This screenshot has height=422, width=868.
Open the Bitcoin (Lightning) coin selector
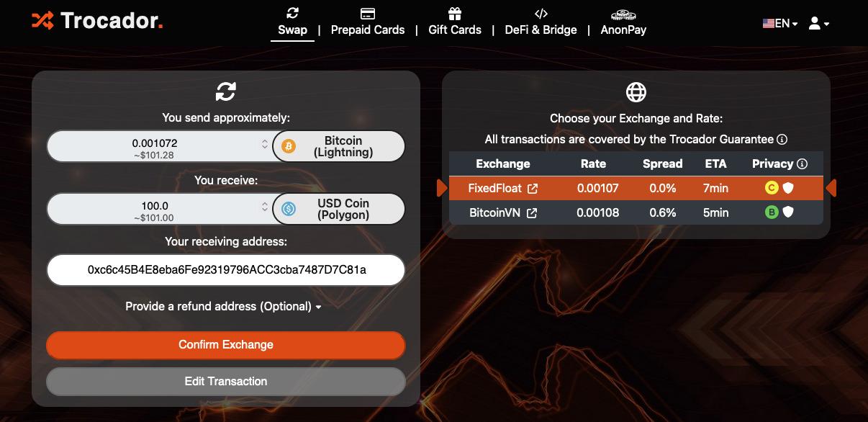pyautogui.click(x=339, y=146)
